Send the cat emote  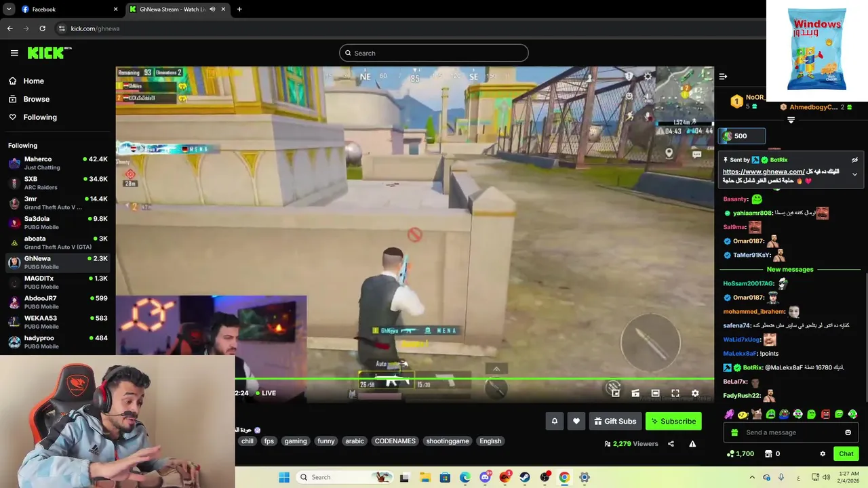[x=757, y=414]
